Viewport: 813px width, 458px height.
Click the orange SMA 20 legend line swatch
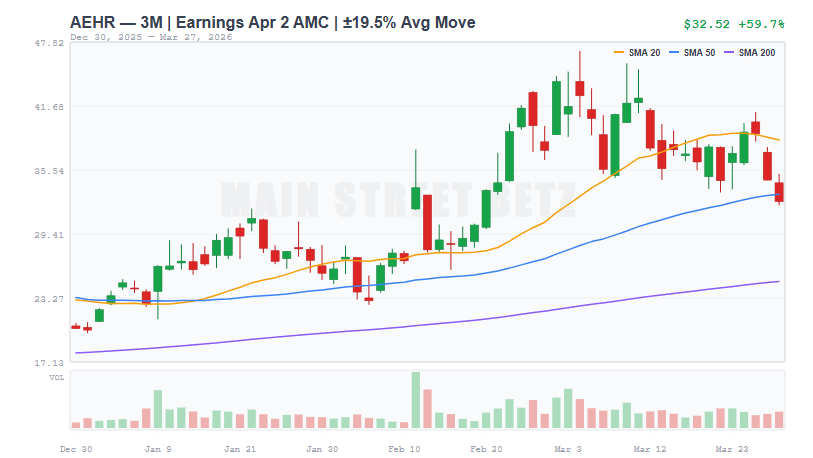click(x=619, y=52)
